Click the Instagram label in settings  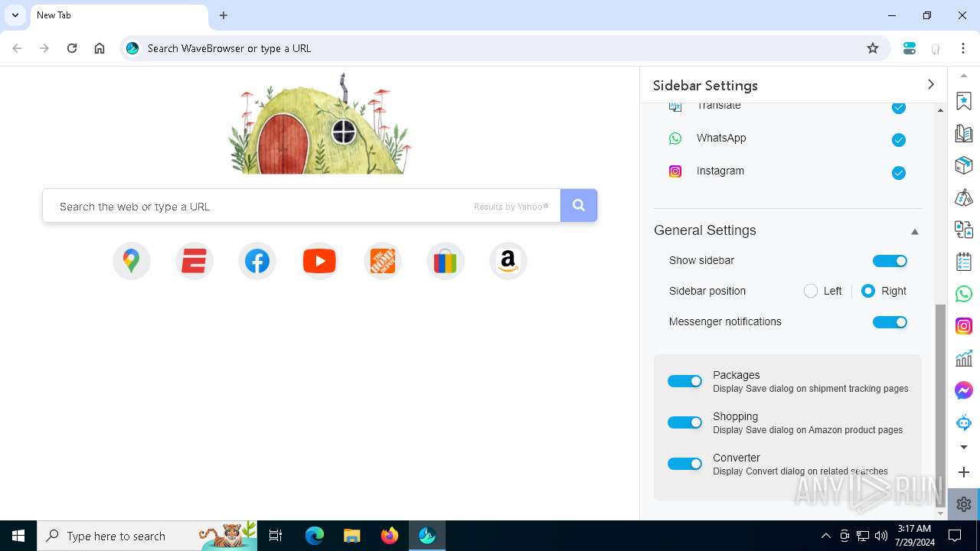720,171
